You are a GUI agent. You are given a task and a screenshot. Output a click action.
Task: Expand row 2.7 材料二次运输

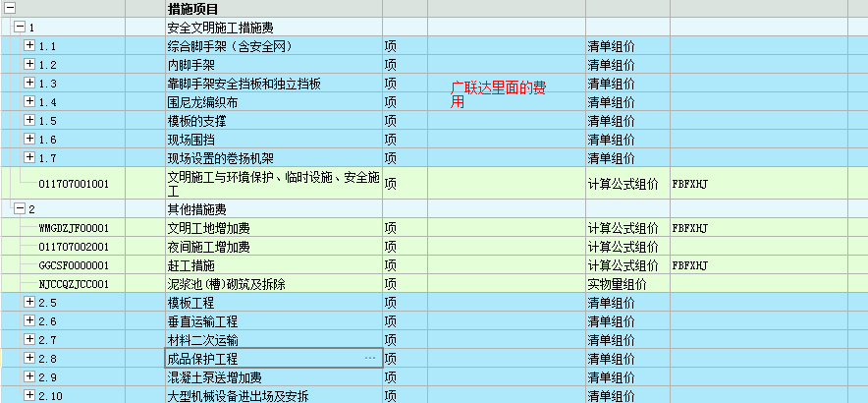pyautogui.click(x=29, y=339)
